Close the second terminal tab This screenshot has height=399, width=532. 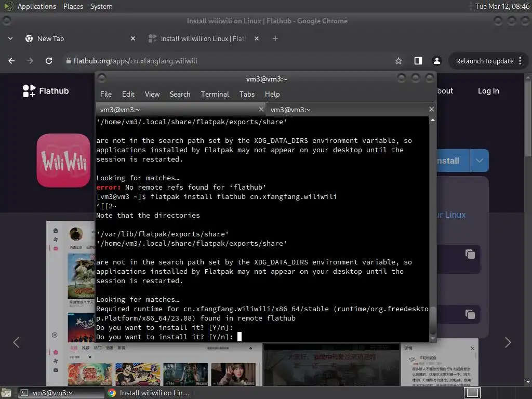(431, 109)
